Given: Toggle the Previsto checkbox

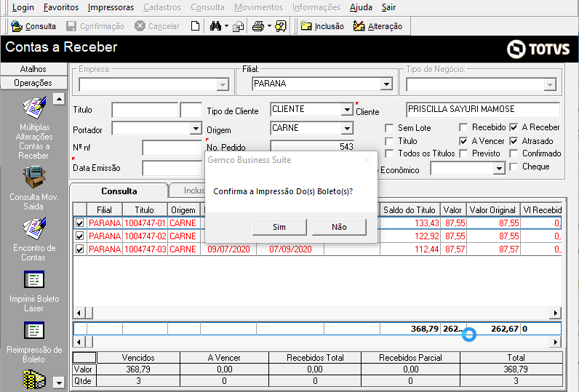Looking at the screenshot, I should 463,153.
